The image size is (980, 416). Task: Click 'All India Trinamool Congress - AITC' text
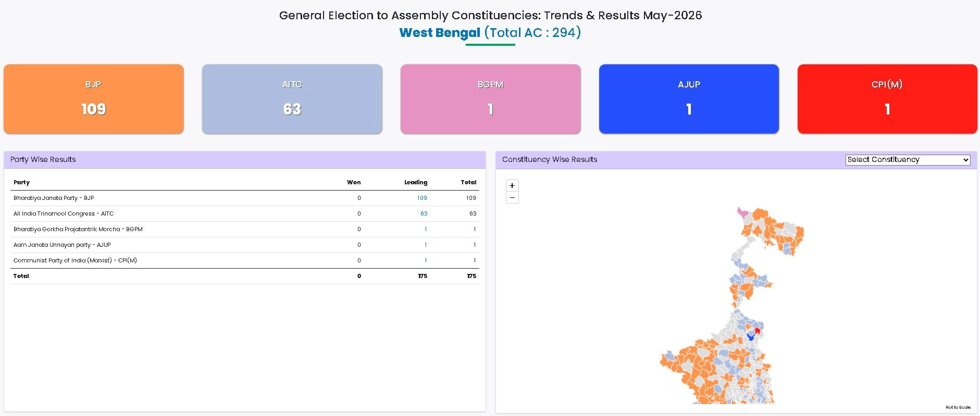pyautogui.click(x=64, y=213)
